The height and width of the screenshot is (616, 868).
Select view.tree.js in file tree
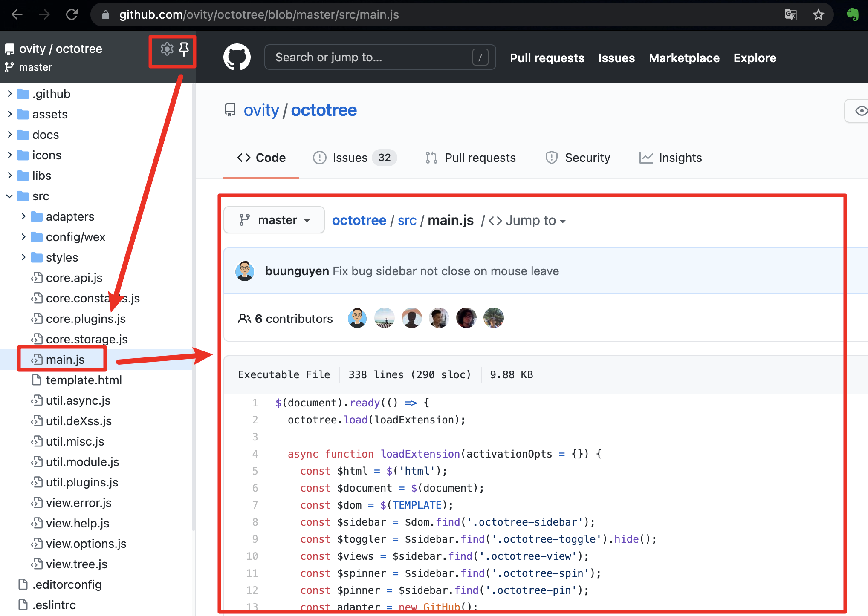(76, 564)
